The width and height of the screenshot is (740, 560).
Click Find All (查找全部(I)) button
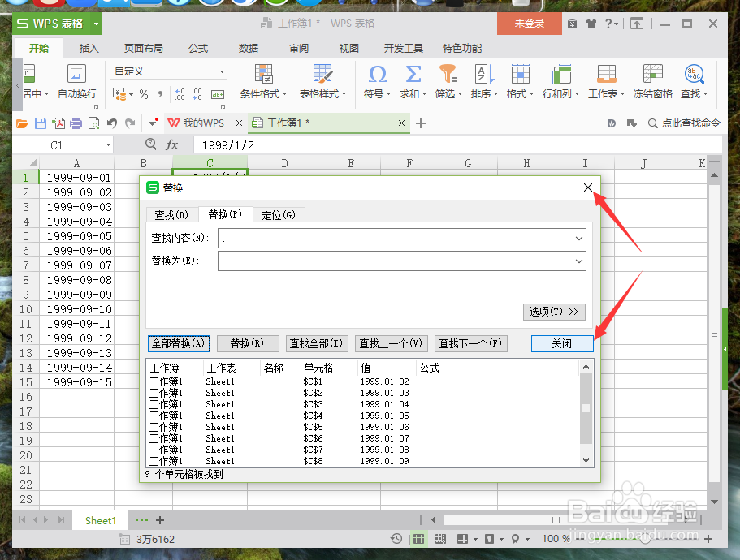[316, 343]
